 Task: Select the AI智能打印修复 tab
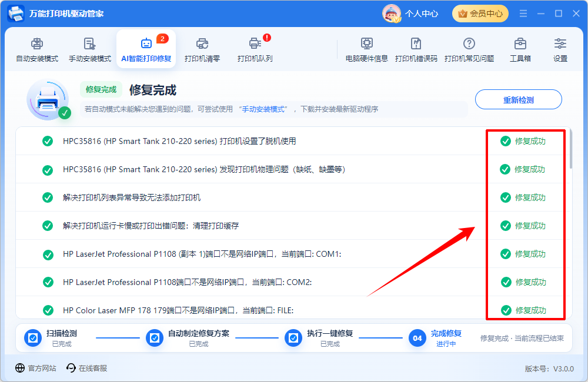tap(146, 49)
